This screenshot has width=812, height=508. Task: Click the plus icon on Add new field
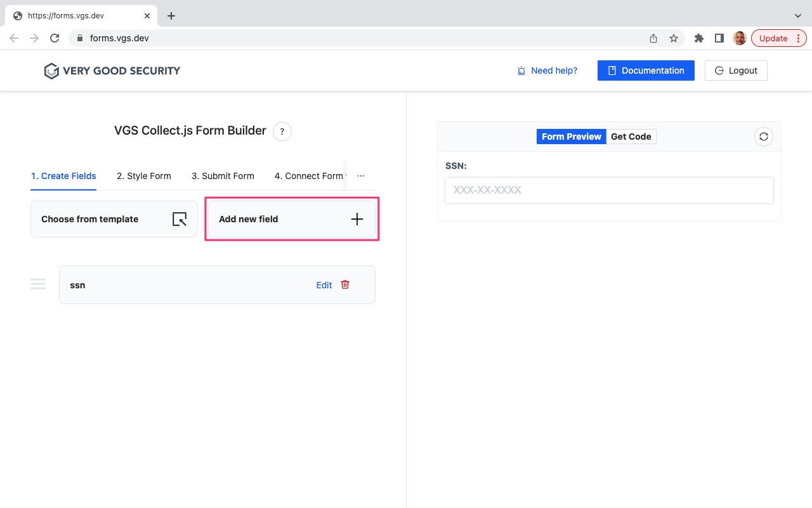click(357, 219)
